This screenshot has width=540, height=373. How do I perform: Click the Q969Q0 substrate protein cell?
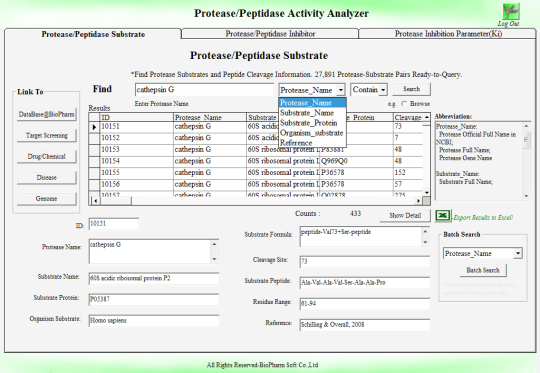click(356, 161)
